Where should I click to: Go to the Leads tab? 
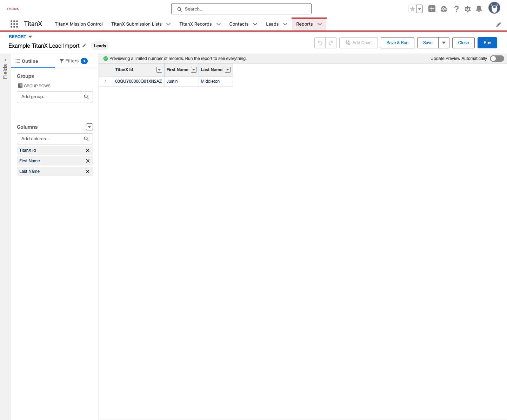272,24
